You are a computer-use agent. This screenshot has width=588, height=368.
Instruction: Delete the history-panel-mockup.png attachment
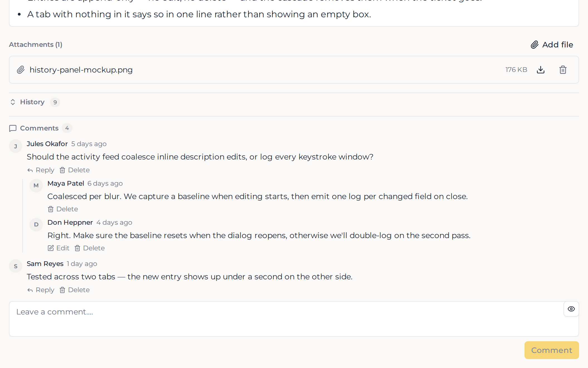[563, 70]
